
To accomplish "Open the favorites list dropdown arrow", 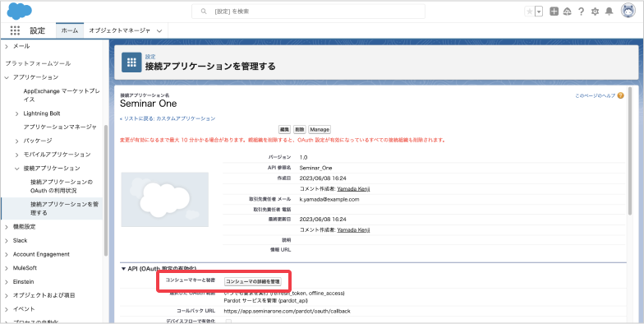I will 539,12.
